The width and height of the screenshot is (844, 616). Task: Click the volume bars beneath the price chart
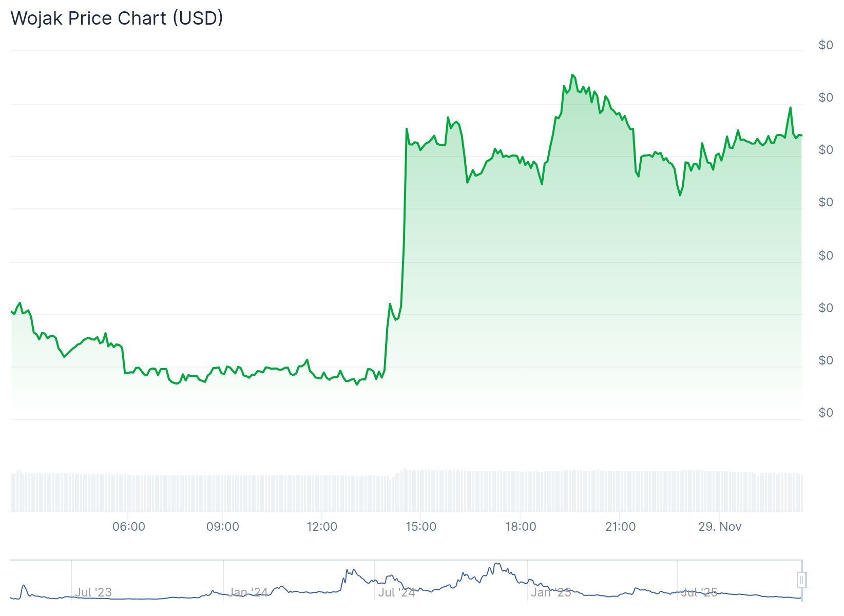407,491
